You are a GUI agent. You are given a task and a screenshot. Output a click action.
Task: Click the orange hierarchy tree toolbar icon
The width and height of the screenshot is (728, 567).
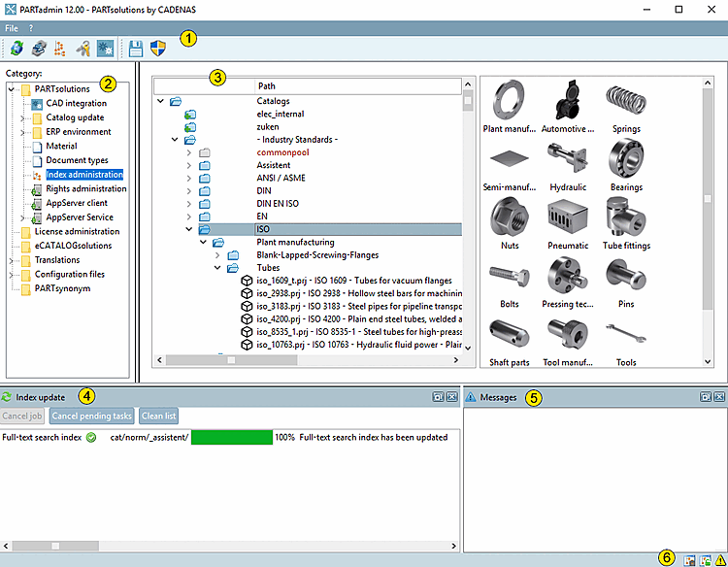pos(60,49)
